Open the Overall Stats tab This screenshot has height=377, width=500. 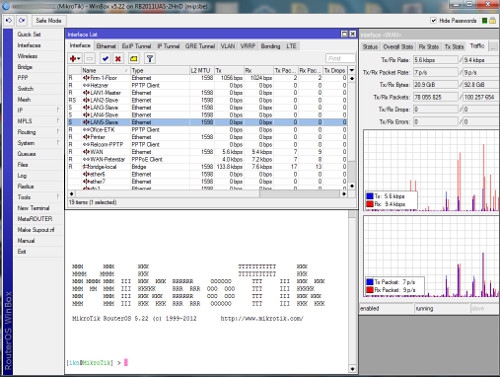pos(398,47)
